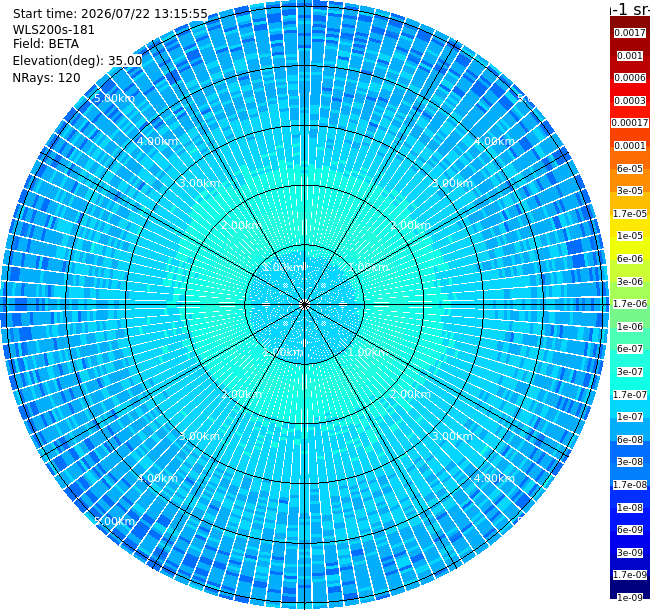Click the lower-right 2.00km range label
The height and width of the screenshot is (610, 650).
[x=410, y=394]
